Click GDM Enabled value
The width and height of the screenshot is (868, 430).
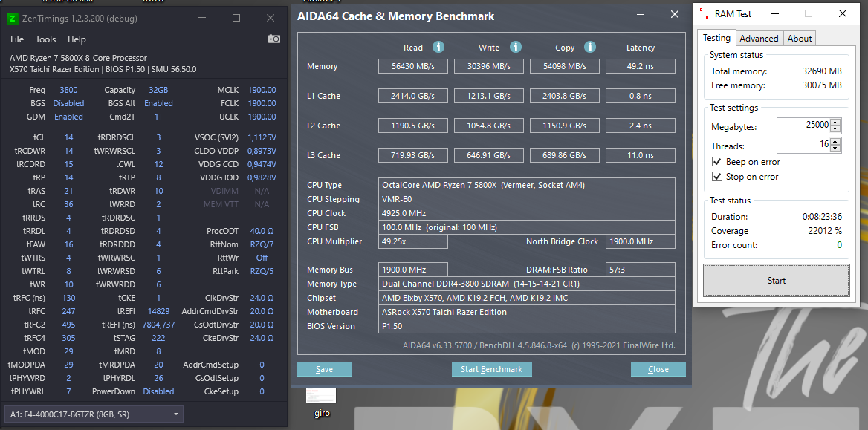tap(68, 117)
